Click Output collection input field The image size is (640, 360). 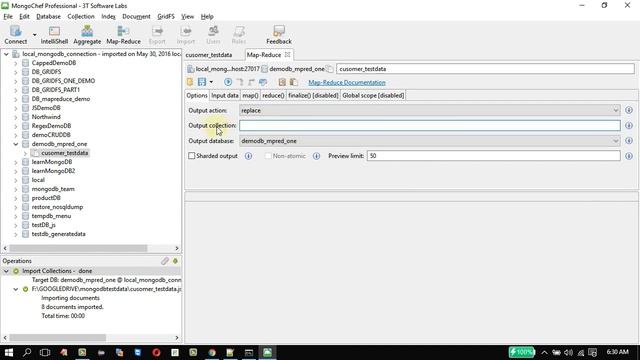pyautogui.click(x=430, y=125)
